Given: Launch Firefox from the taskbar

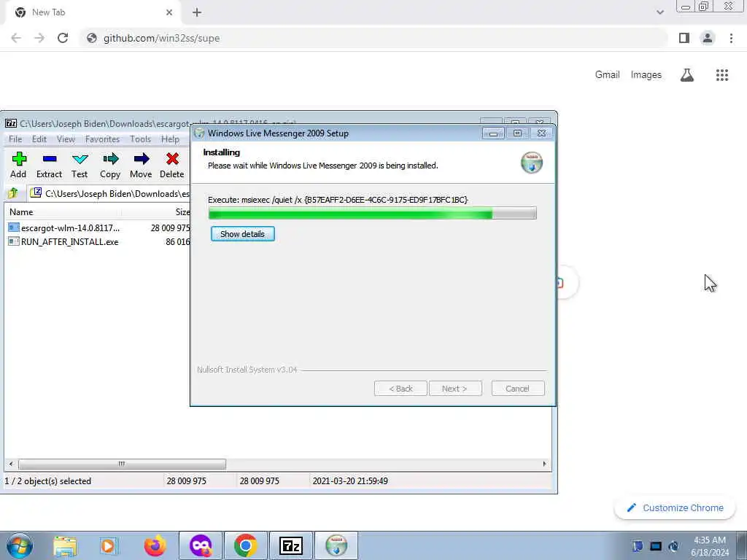Looking at the screenshot, I should 155,545.
